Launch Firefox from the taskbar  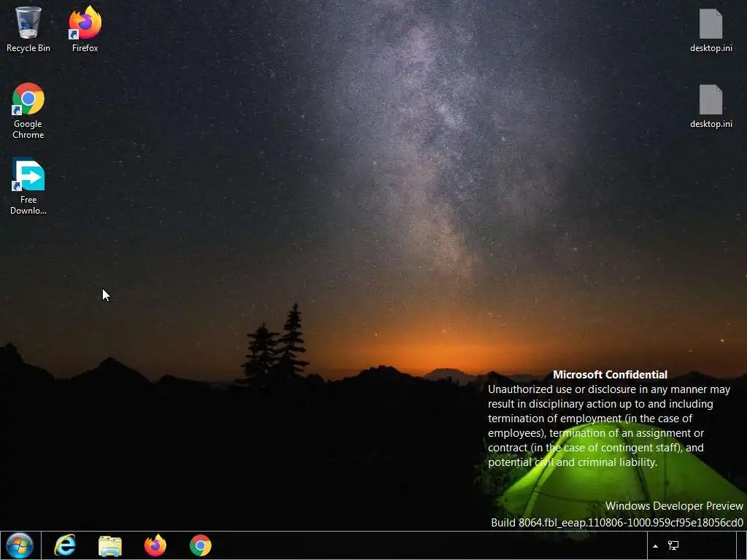[155, 545]
